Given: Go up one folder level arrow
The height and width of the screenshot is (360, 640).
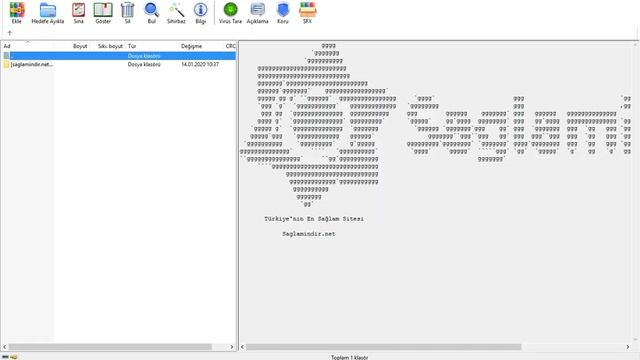Looking at the screenshot, I should click(x=10, y=33).
